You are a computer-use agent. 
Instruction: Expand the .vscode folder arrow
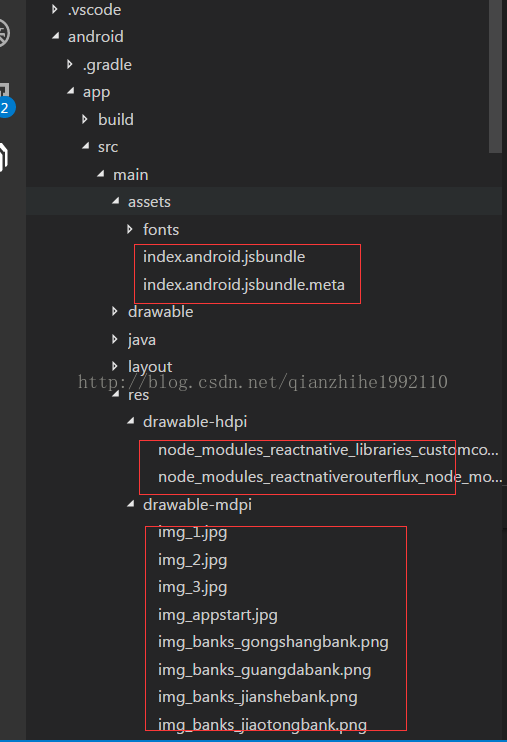tap(55, 9)
